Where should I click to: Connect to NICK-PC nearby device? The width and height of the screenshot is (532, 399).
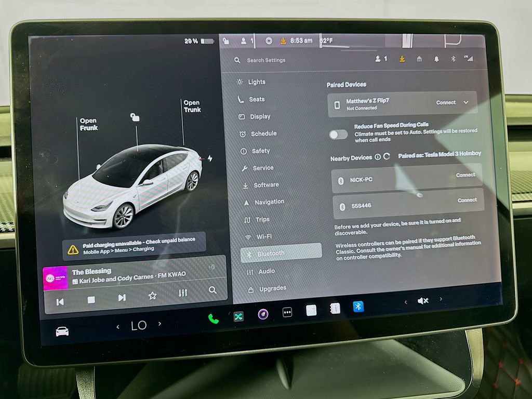pos(465,175)
